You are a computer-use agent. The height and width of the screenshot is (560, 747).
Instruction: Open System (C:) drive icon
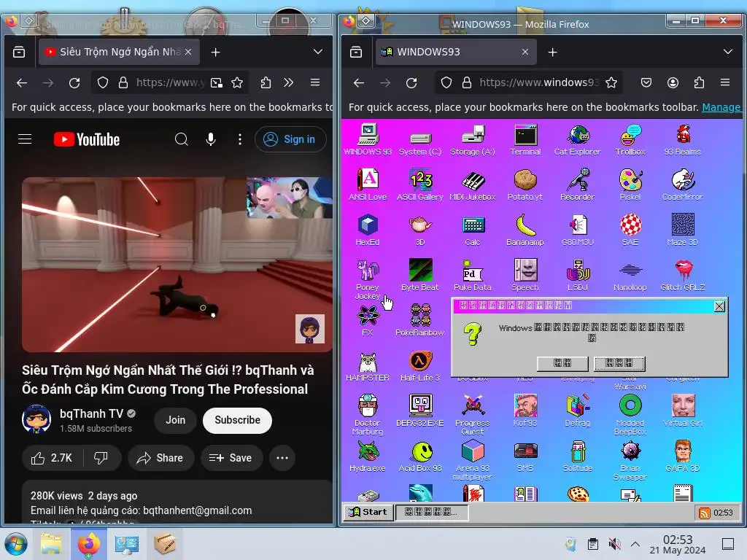tap(420, 144)
